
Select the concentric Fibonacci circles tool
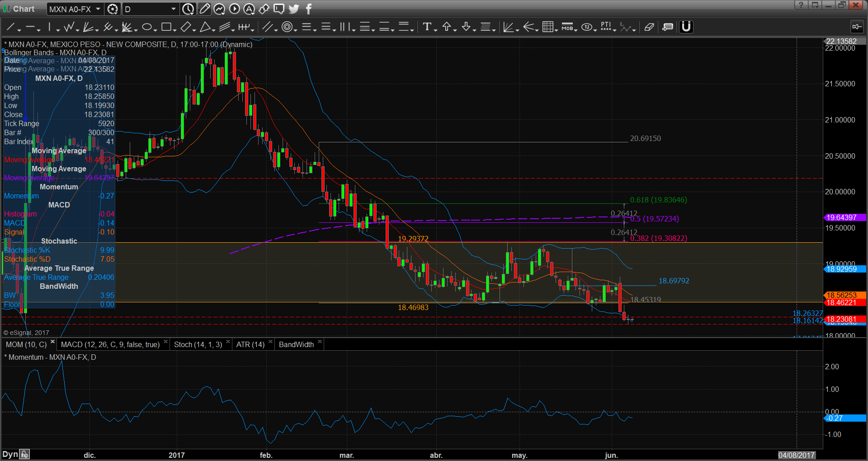click(287, 27)
